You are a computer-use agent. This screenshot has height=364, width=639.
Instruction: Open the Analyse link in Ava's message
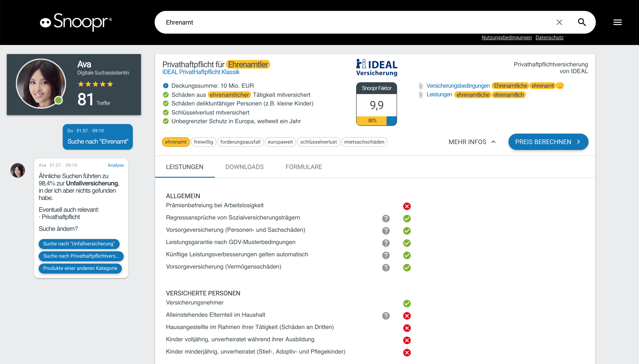pyautogui.click(x=116, y=165)
